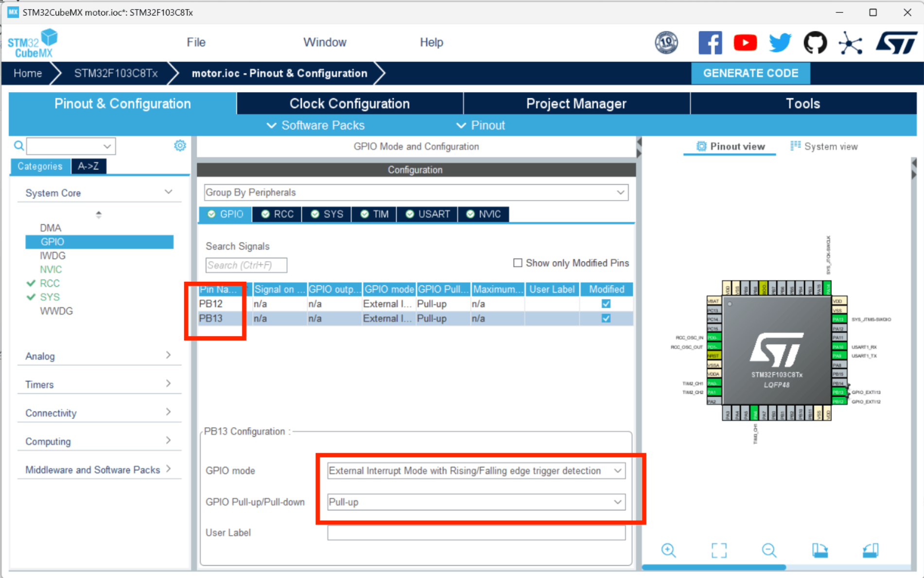
Task: Open peripheral search combo box
Action: (x=71, y=146)
